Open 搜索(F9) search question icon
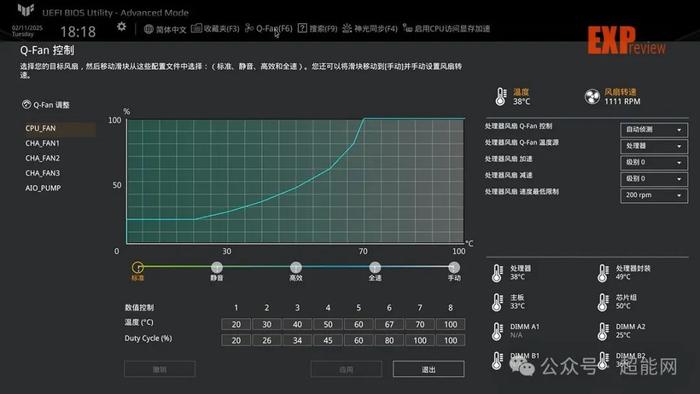This screenshot has height=394, width=700. point(302,28)
